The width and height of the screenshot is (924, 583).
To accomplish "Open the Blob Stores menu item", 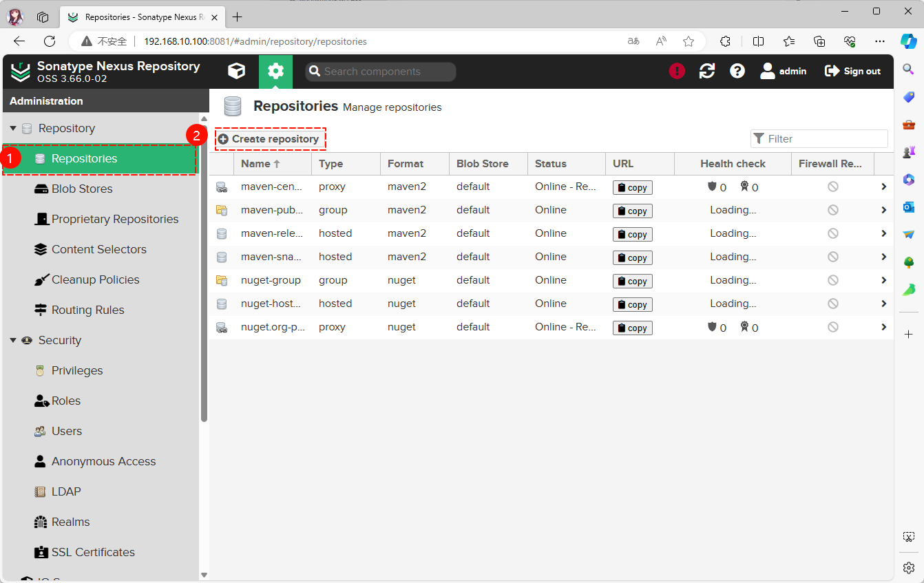I will pyautogui.click(x=81, y=189).
